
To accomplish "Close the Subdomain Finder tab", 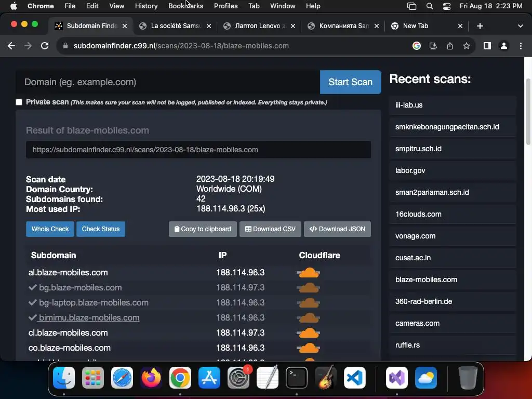I will 125,26.
